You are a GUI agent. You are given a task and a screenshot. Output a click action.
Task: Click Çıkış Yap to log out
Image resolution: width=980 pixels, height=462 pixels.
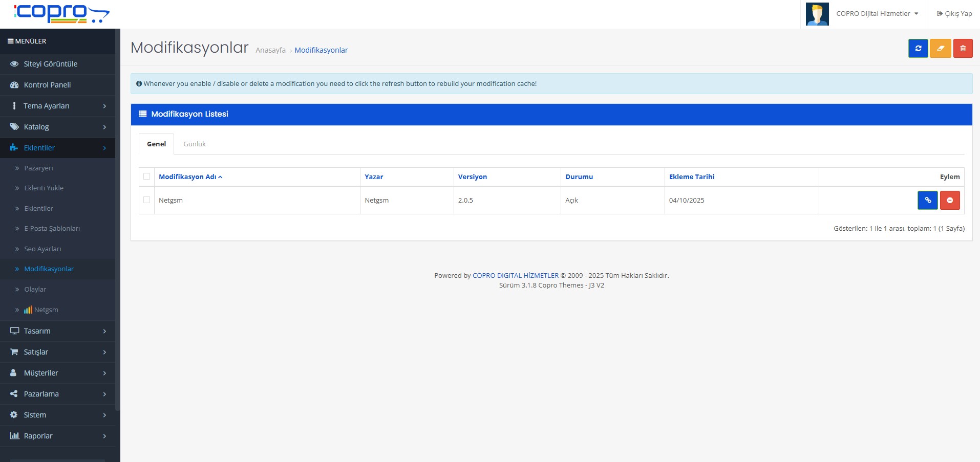954,14
